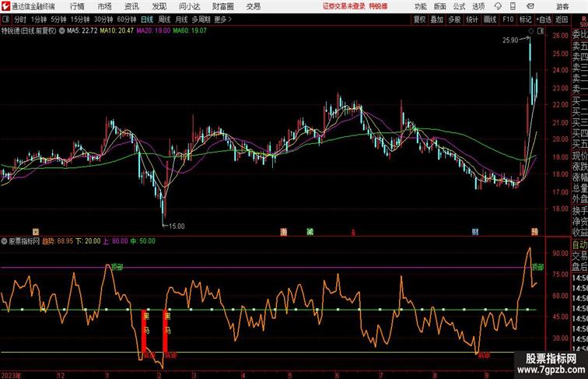Toggle the left panel layout icon
This screenshot has width=588, height=379.
(x=5, y=19)
